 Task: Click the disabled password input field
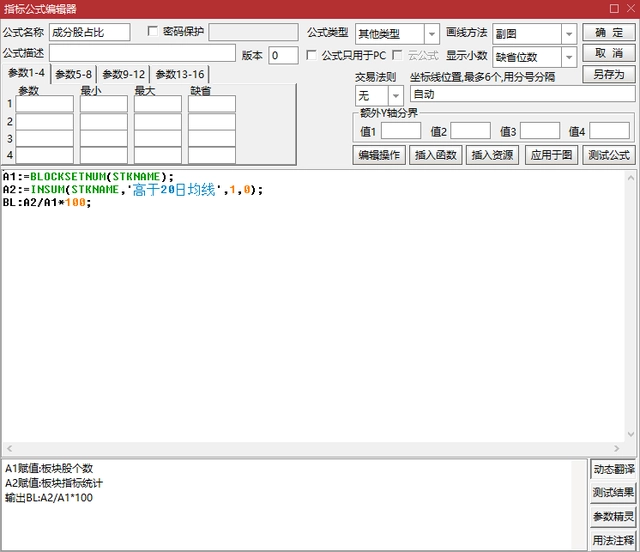(253, 32)
